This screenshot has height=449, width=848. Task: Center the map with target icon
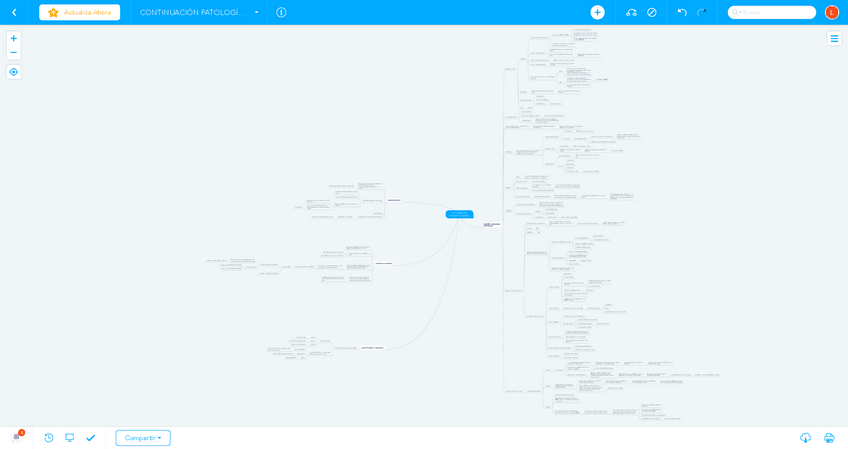coord(13,72)
